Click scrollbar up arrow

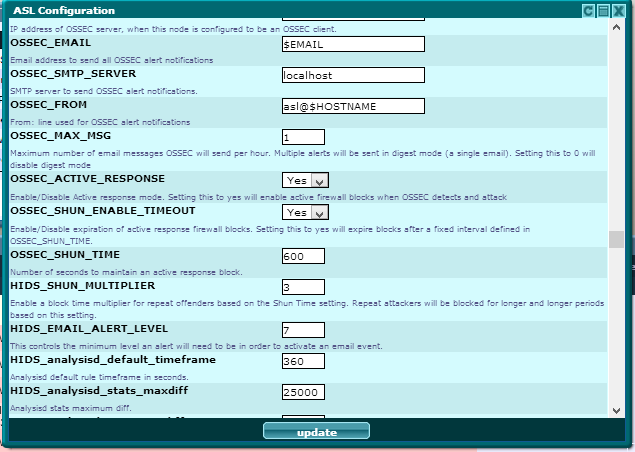click(x=616, y=27)
